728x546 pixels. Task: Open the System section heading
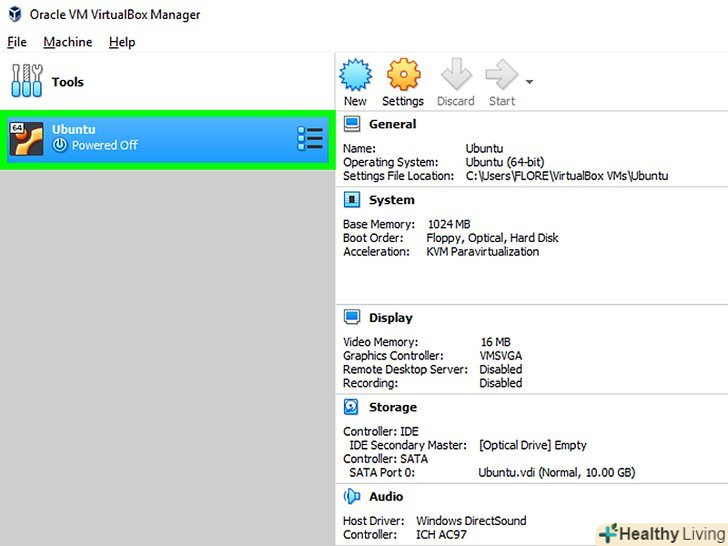(391, 200)
